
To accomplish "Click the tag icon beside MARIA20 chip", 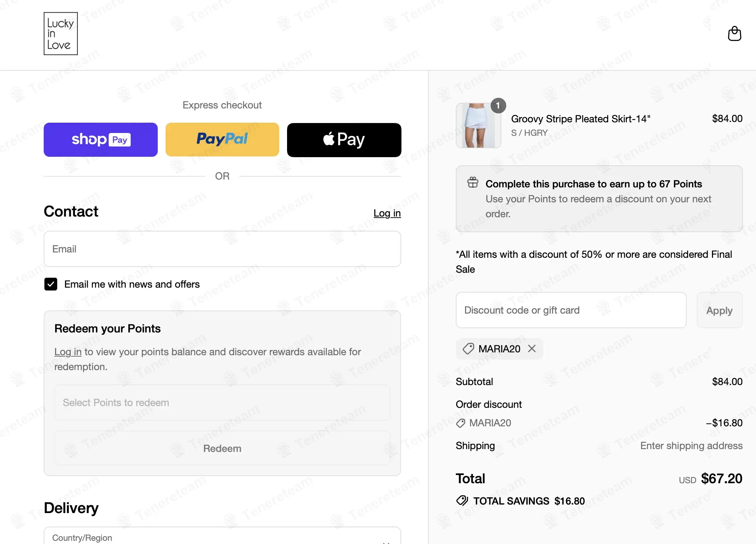I will [468, 349].
